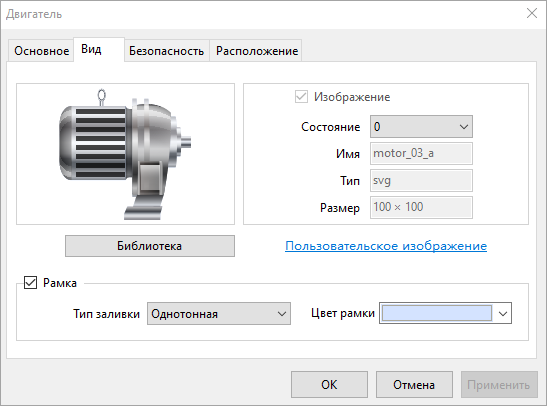
Task: Toggle the Изображение checkbox
Action: tap(301, 97)
